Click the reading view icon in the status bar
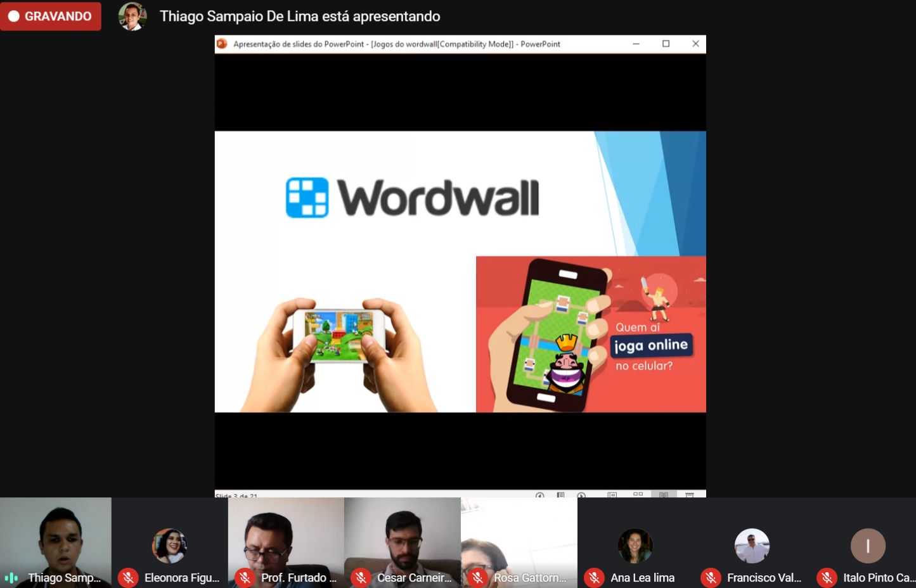Viewport: 916px width, 588px height. pyautogui.click(x=664, y=494)
